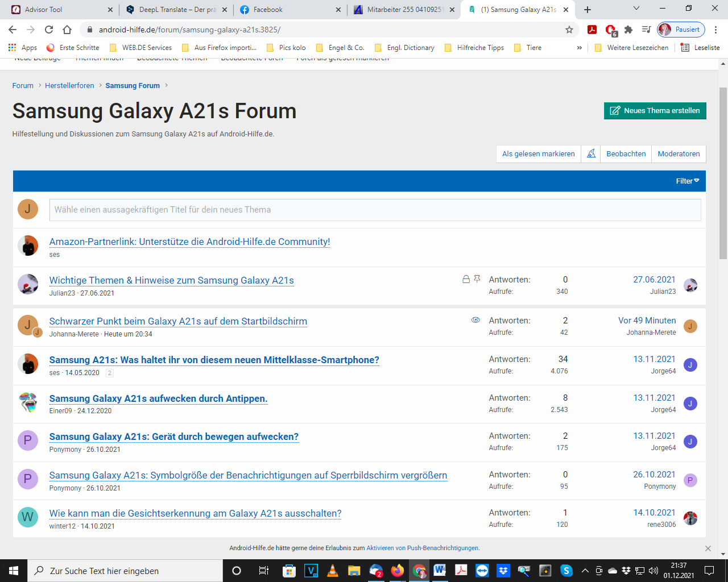Click the Moderatoren button
Viewport: 728px width, 582px height.
pyautogui.click(x=679, y=153)
